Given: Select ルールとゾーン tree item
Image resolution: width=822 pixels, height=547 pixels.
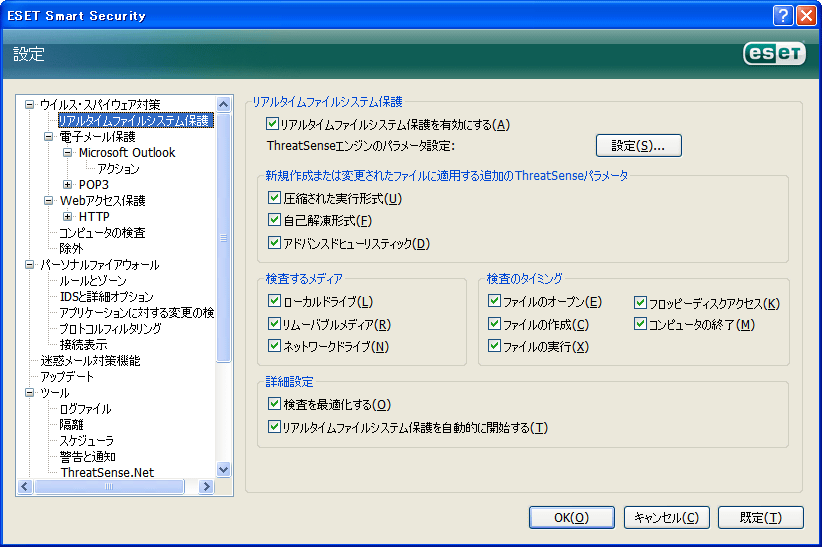Looking at the screenshot, I should coord(93,281).
